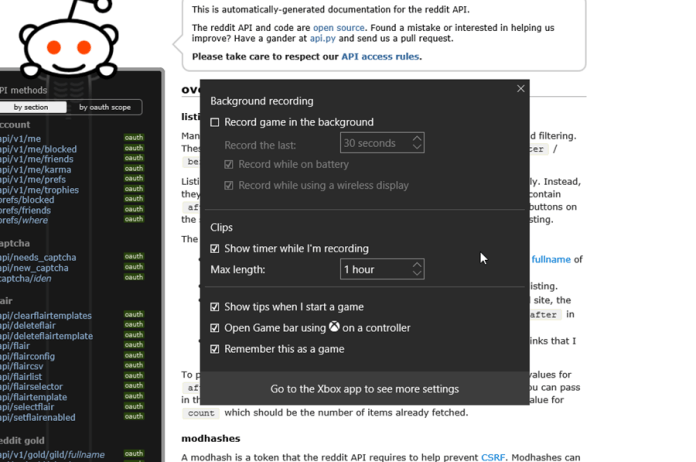Open api/deleteflairtemplate sidebar entry
The image size is (696, 462).
[47, 336]
